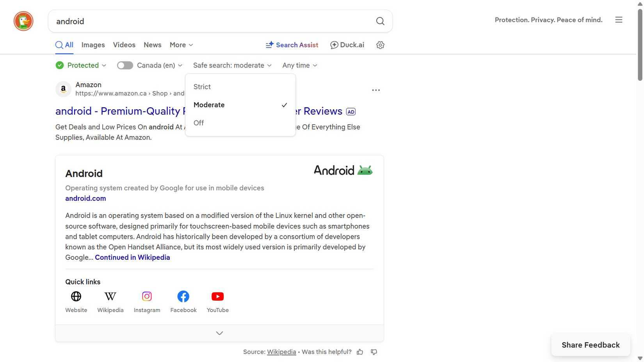Open search settings gear

point(380,45)
